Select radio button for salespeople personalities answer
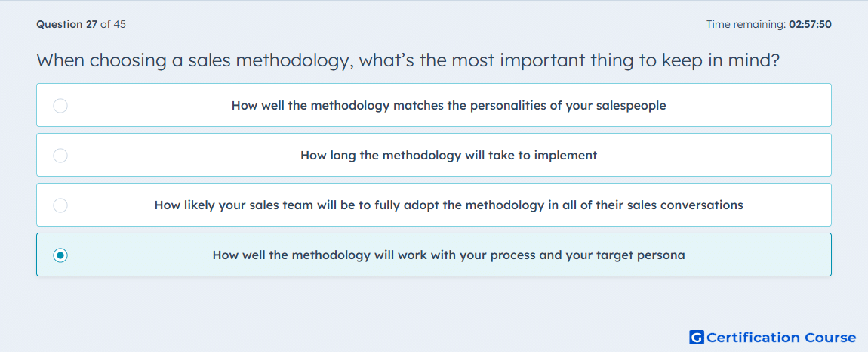This screenshot has height=352, width=868. 60,105
